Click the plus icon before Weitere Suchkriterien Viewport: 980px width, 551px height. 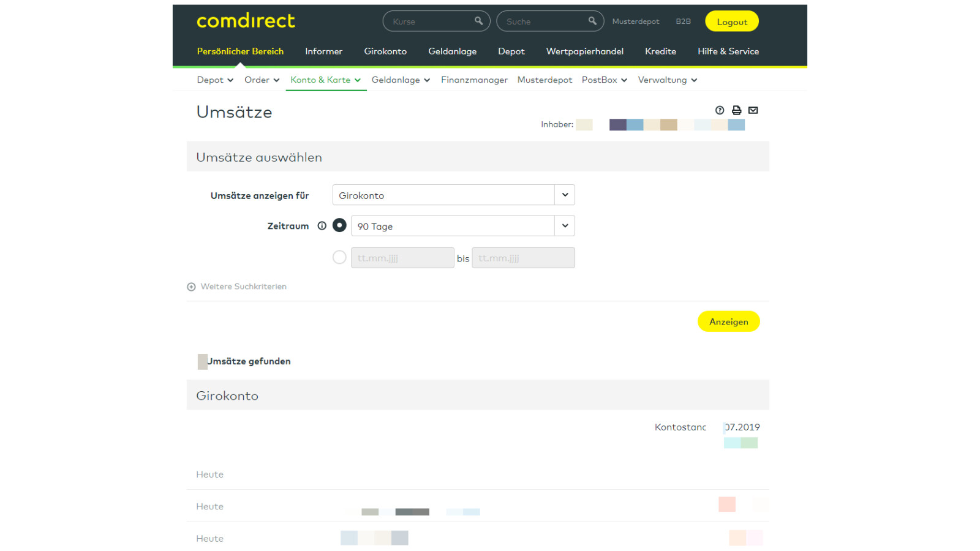[191, 286]
